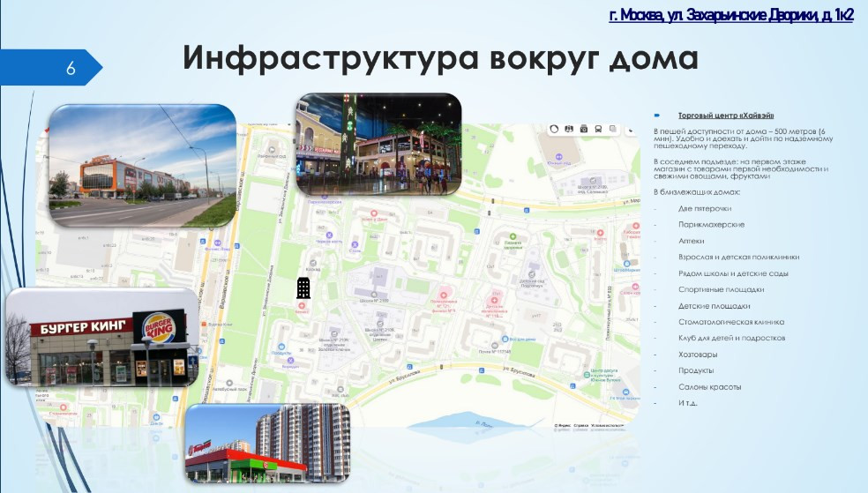The width and height of the screenshot is (868, 493).
Task: Open the Справка link under the map
Action: click(x=580, y=426)
